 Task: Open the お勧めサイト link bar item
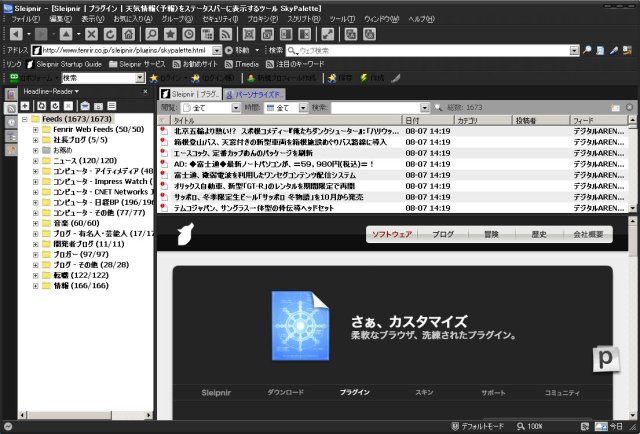pos(195,64)
